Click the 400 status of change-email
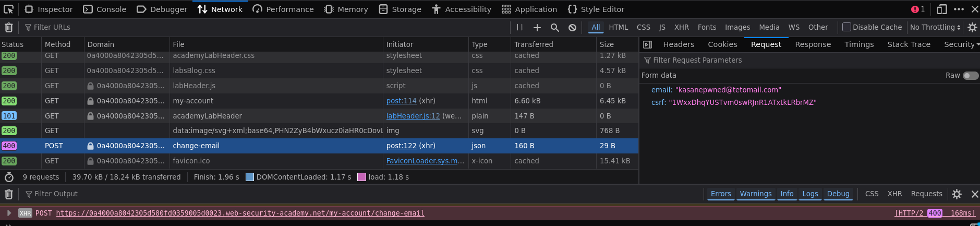 click(9, 146)
